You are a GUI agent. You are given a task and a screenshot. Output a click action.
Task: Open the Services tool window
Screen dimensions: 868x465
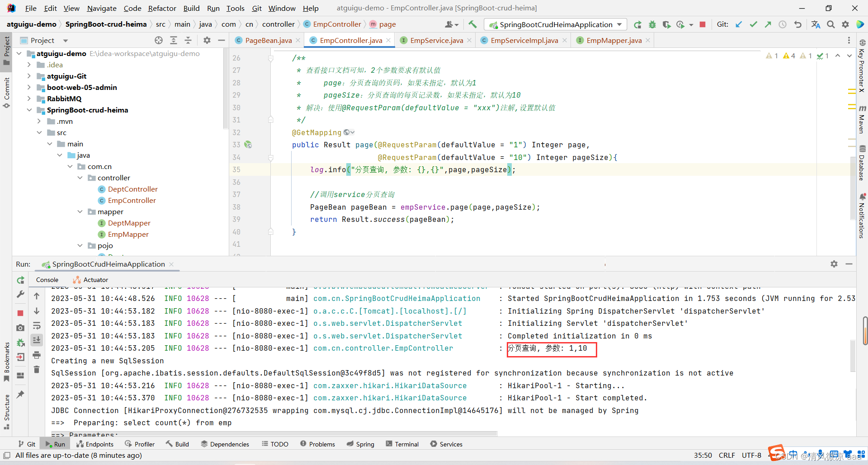point(446,444)
